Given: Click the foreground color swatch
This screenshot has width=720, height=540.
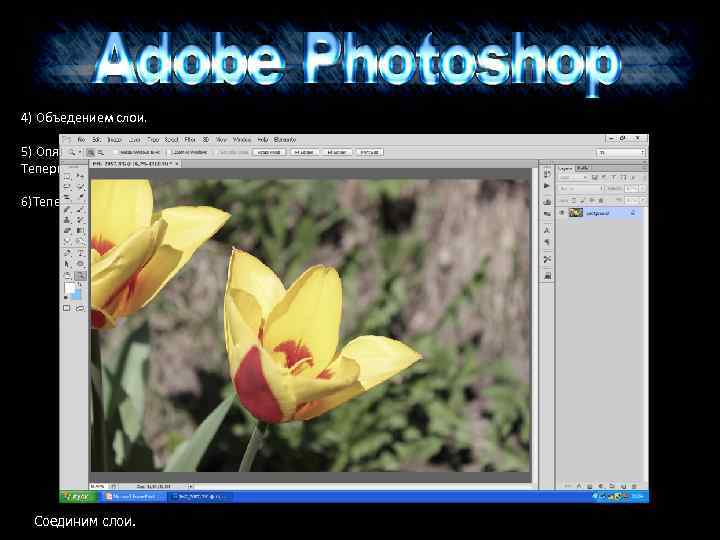Looking at the screenshot, I should pyautogui.click(x=69, y=288).
